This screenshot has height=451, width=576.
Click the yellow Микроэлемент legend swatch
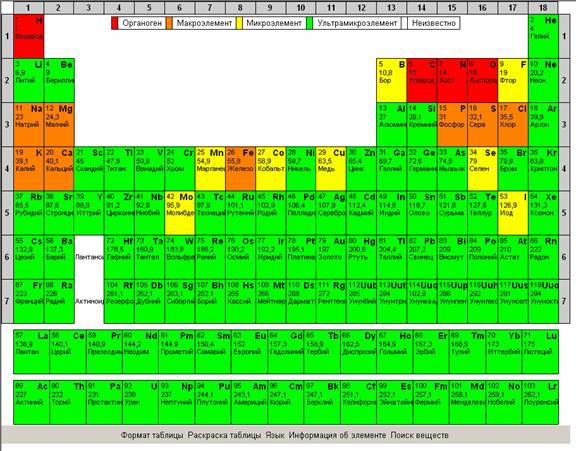click(239, 23)
